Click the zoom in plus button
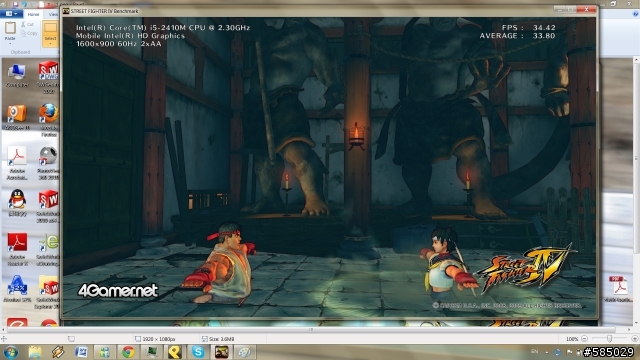640x360 pixels. (635, 339)
